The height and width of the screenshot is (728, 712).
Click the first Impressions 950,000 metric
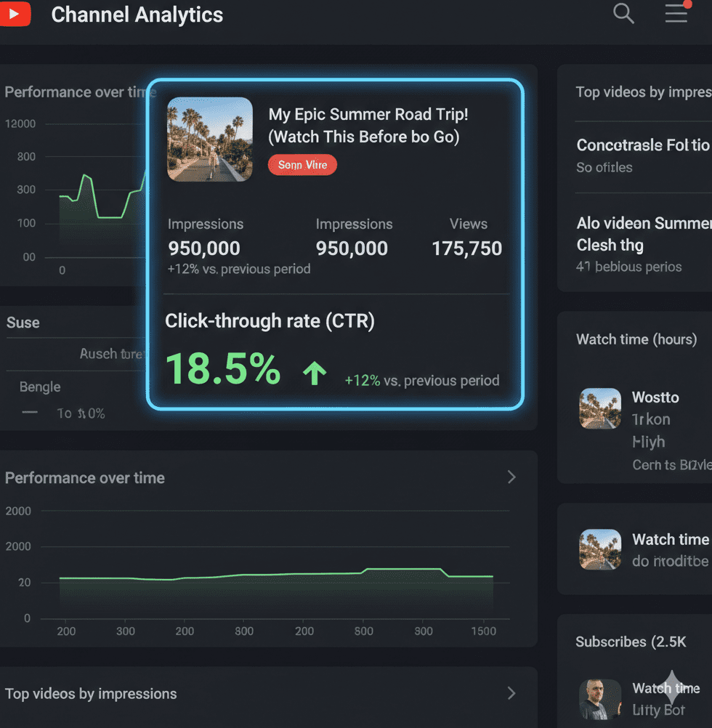204,248
